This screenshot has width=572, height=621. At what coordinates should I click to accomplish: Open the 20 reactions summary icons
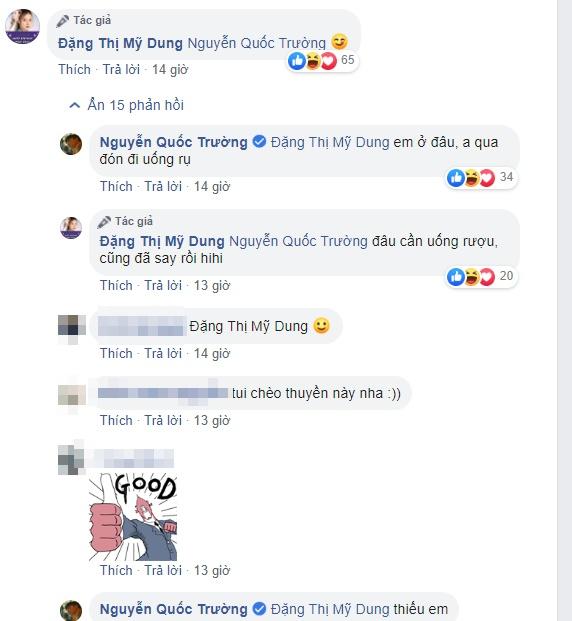pyautogui.click(x=471, y=276)
